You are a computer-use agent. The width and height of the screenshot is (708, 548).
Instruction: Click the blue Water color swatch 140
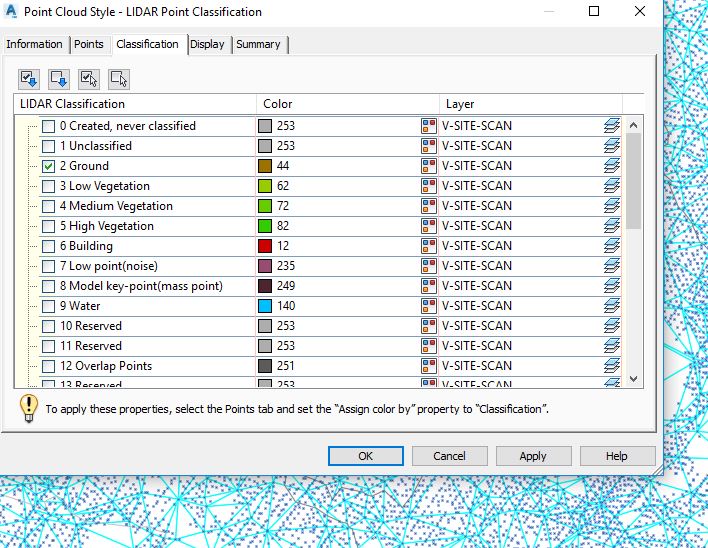(265, 306)
